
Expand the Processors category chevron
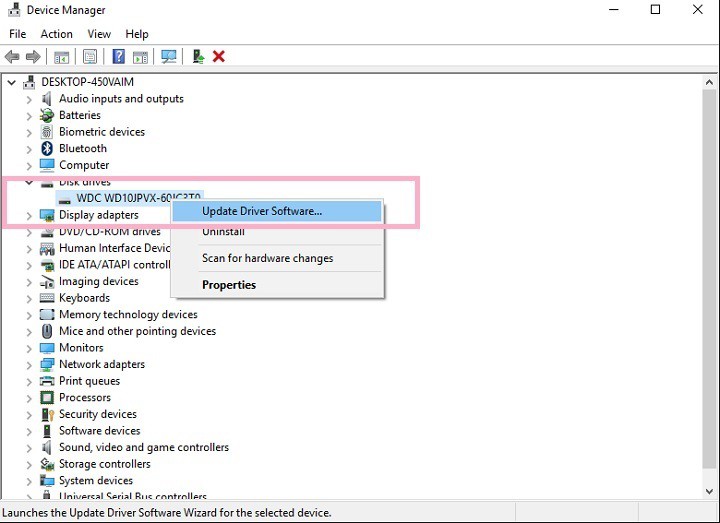tap(29, 398)
